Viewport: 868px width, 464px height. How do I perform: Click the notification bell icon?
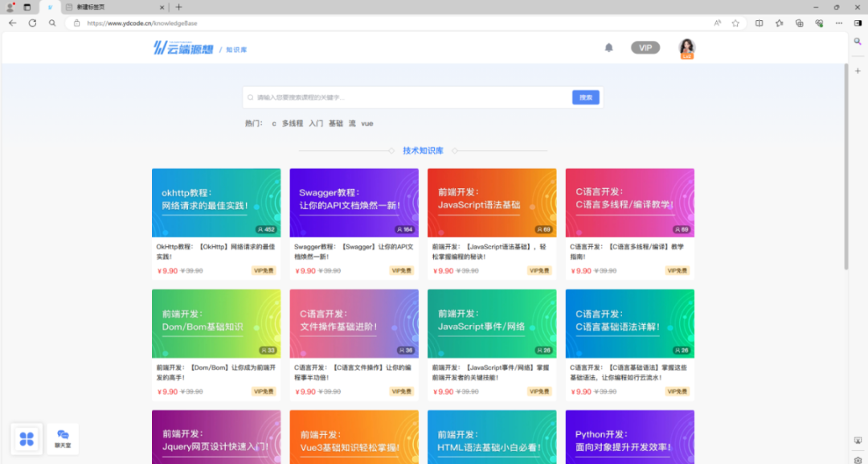pyautogui.click(x=608, y=47)
